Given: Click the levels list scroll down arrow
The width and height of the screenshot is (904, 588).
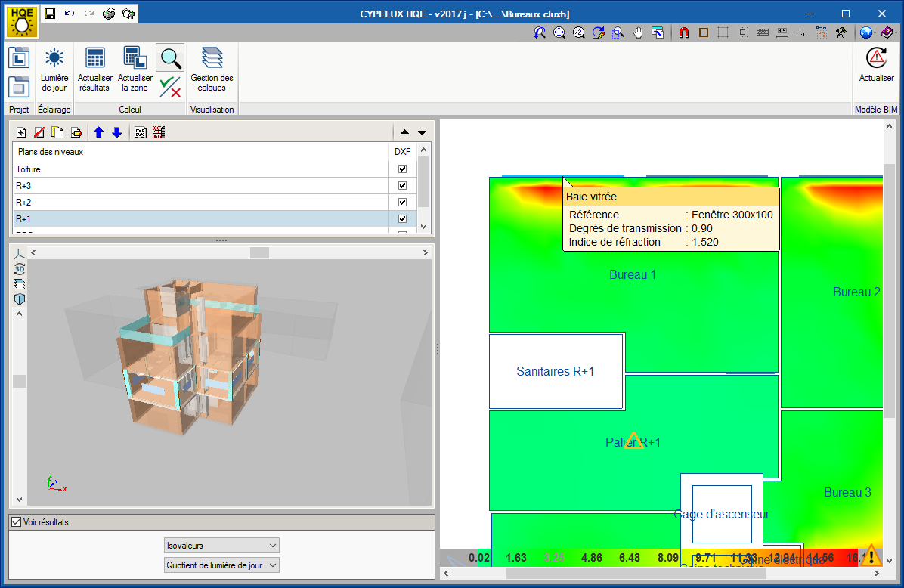Looking at the screenshot, I should coord(424,227).
